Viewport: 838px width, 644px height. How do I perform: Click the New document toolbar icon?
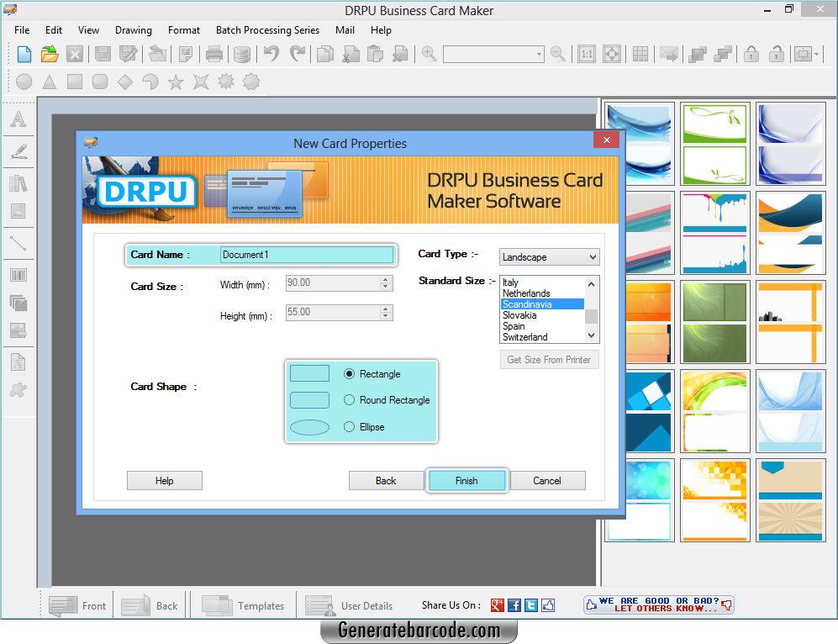[24, 54]
